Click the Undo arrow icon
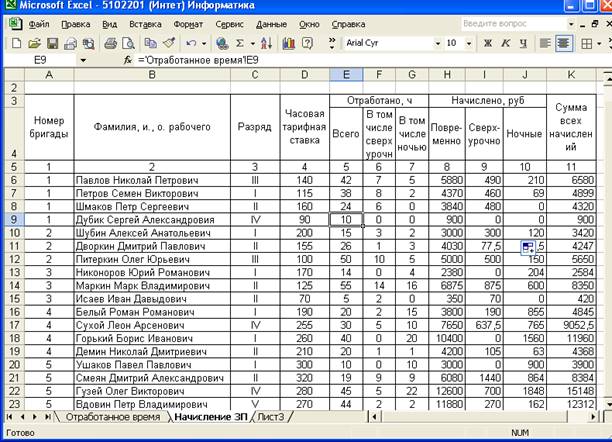The width and height of the screenshot is (612, 442). (190, 43)
